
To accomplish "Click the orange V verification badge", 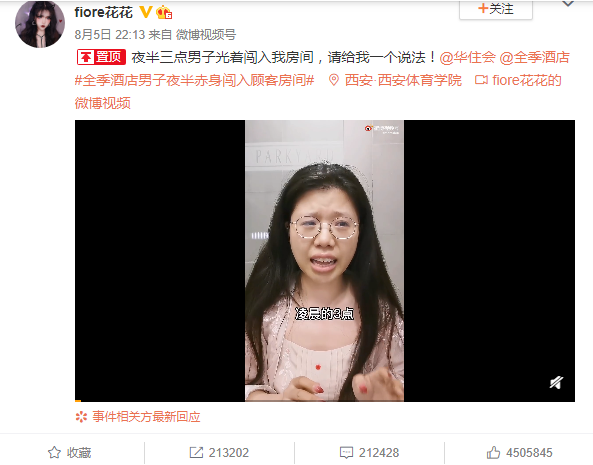I will [x=146, y=12].
